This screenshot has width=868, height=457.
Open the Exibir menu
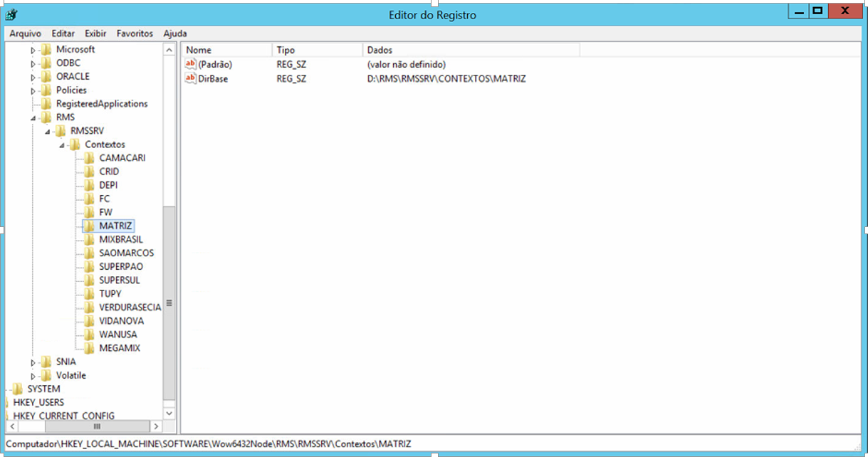pos(95,33)
